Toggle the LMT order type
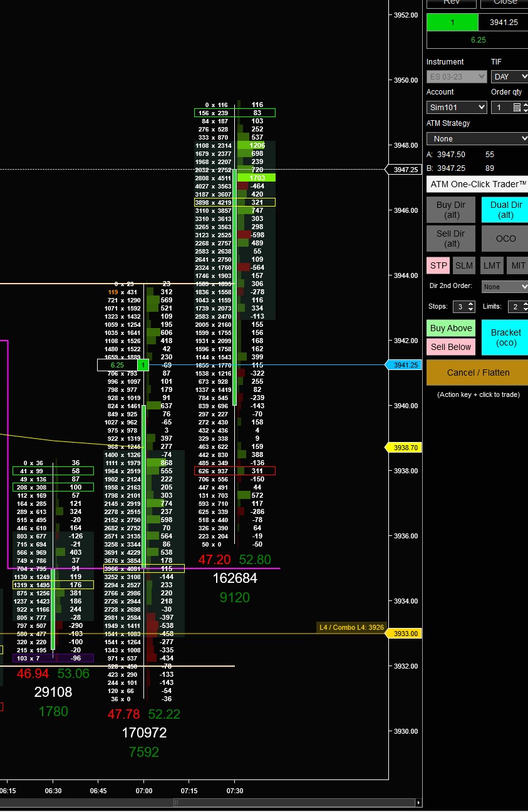 492,265
